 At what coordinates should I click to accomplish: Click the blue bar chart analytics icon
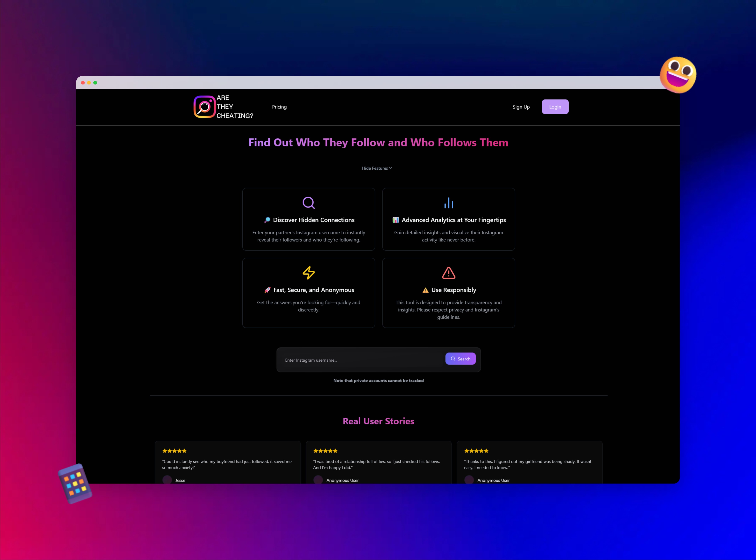point(448,203)
